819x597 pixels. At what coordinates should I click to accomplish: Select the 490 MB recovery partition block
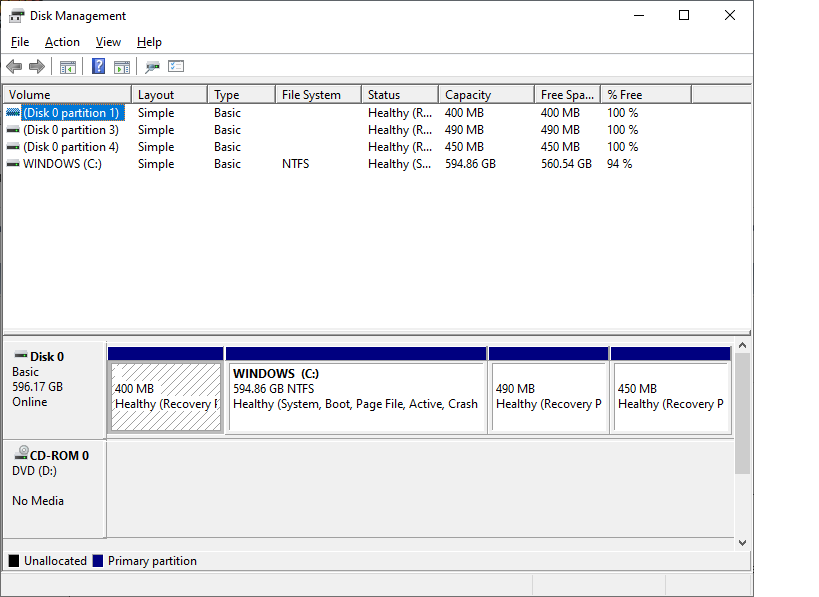[548, 397]
